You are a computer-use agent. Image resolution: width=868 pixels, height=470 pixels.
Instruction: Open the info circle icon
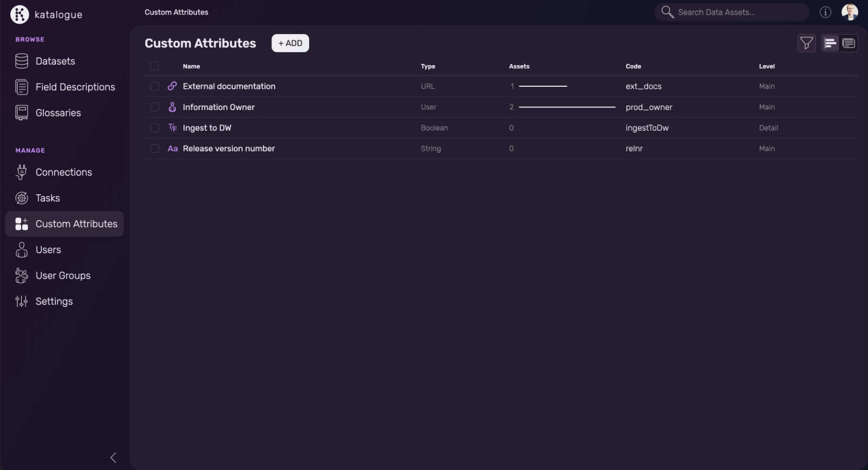pos(825,12)
